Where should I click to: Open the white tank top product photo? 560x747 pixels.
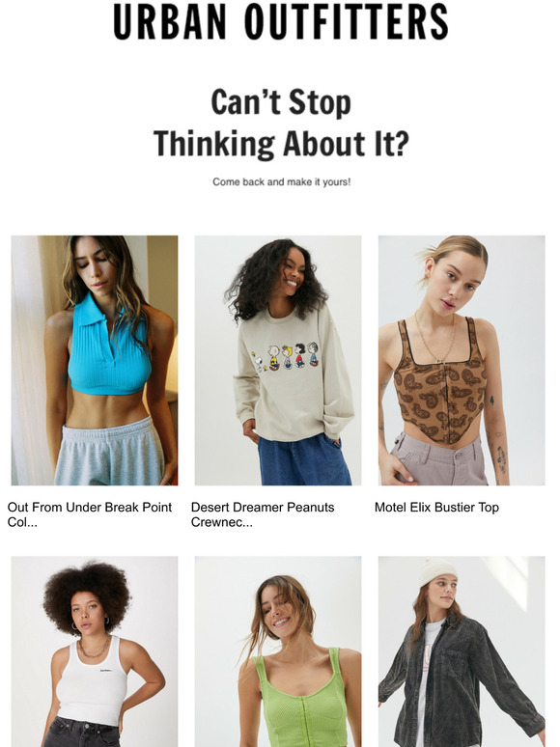click(x=95, y=651)
